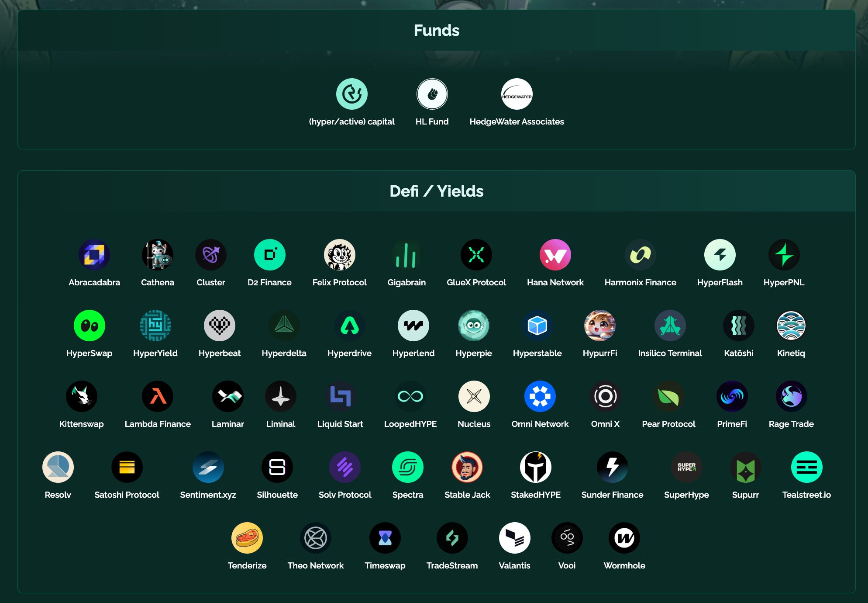Screen dimensions: 868x603
Task: Click the LoopedHYPE infinity icon
Action: tap(410, 396)
